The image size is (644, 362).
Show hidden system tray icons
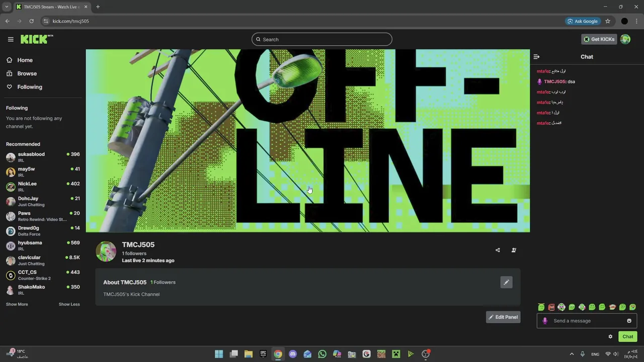point(572,354)
